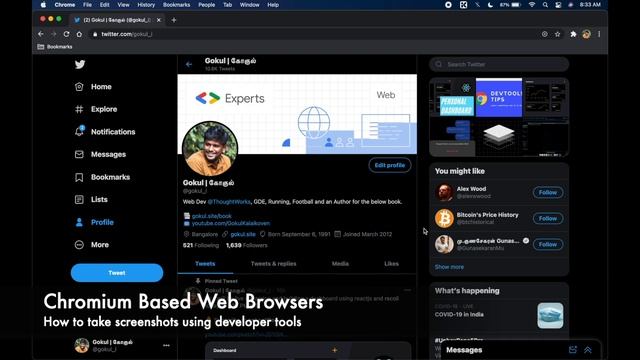640x360 pixels.
Task: Open the COVID-19 in India trend
Action: click(x=459, y=314)
